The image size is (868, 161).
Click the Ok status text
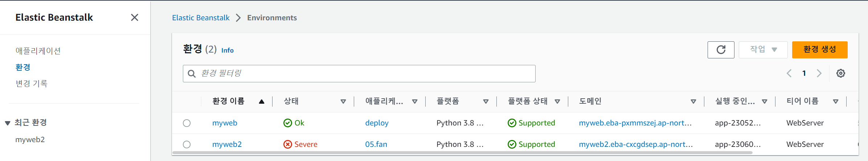click(299, 123)
